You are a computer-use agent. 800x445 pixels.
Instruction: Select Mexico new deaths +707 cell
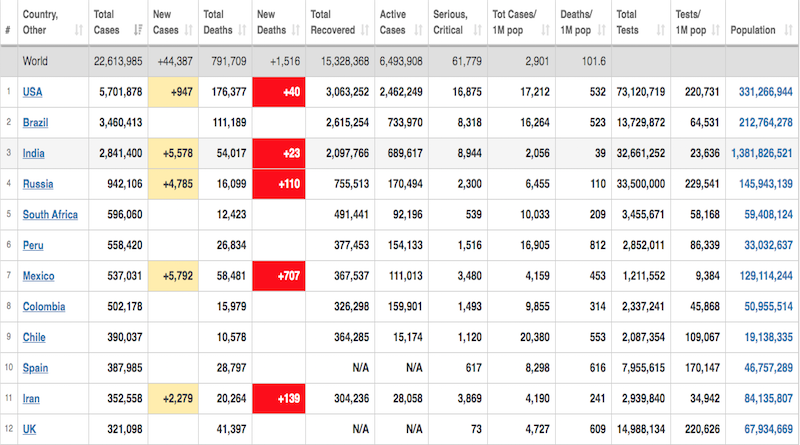coord(279,276)
